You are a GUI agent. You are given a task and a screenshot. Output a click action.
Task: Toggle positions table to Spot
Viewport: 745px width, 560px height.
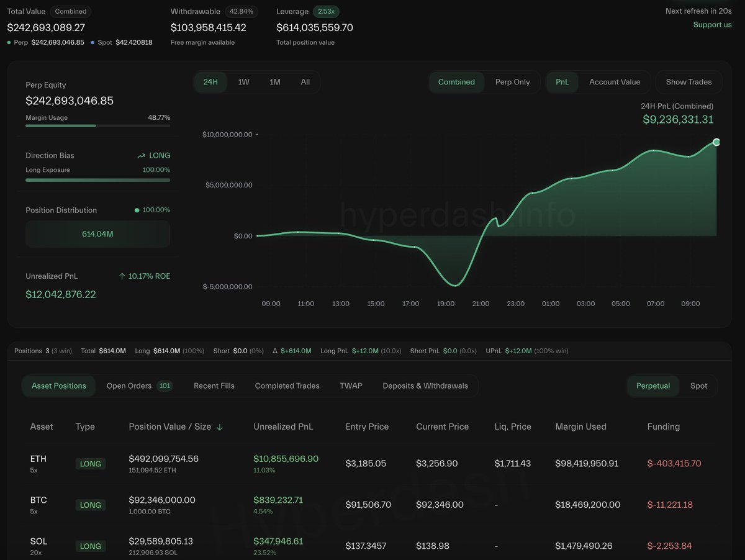pyautogui.click(x=698, y=386)
